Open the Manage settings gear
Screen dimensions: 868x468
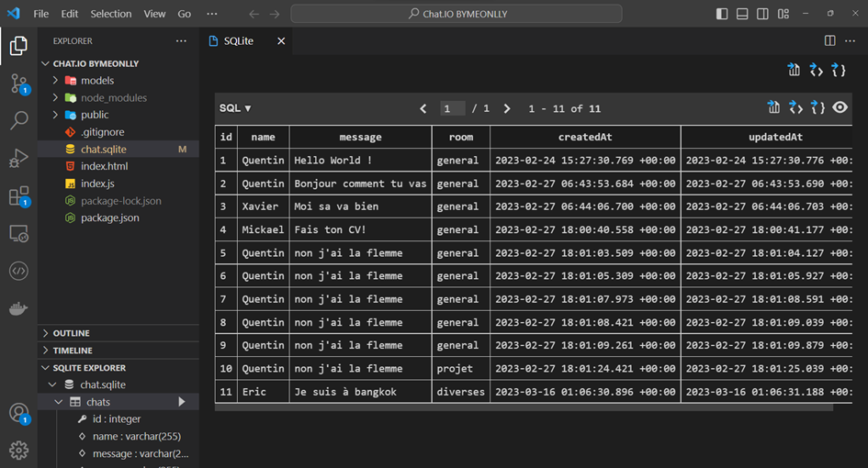tap(18, 451)
